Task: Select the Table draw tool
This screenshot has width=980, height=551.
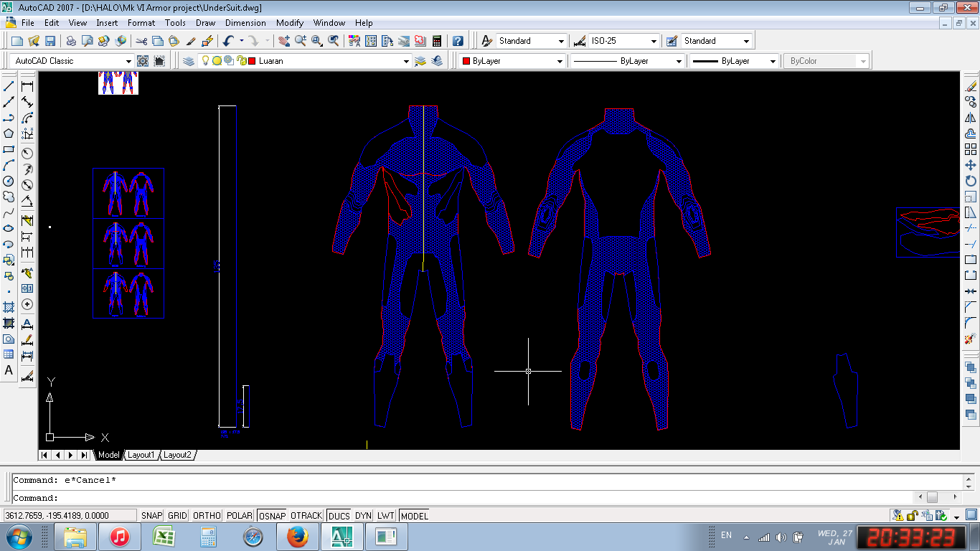Action: click(x=9, y=354)
